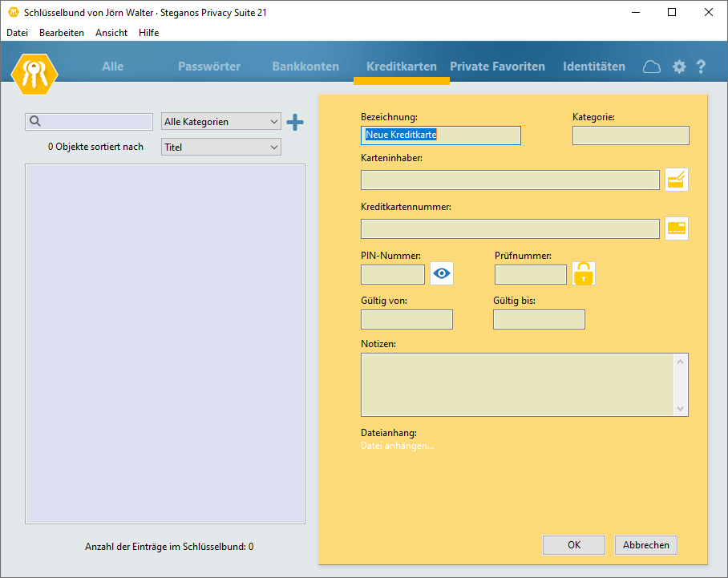Click the question mark help icon
This screenshot has height=578, width=728.
point(701,67)
